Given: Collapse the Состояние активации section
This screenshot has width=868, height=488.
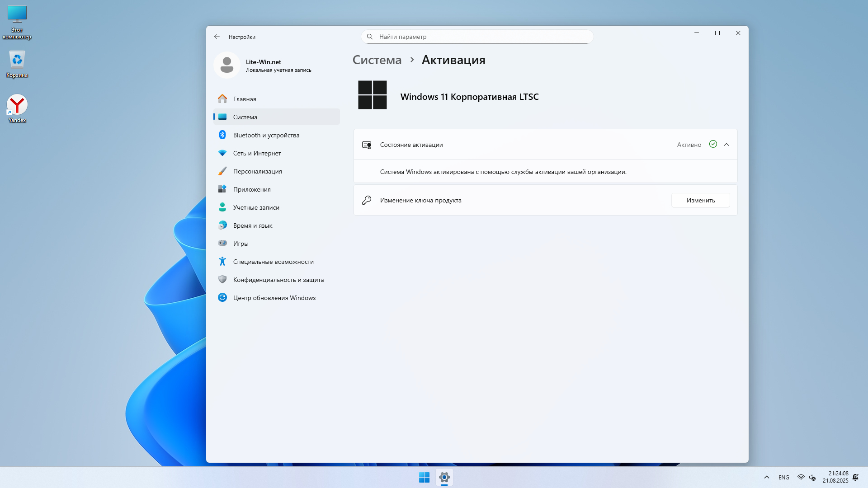Looking at the screenshot, I should (x=726, y=145).
